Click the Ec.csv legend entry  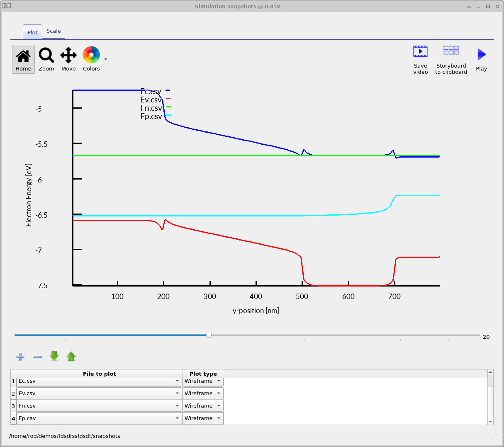click(x=155, y=91)
